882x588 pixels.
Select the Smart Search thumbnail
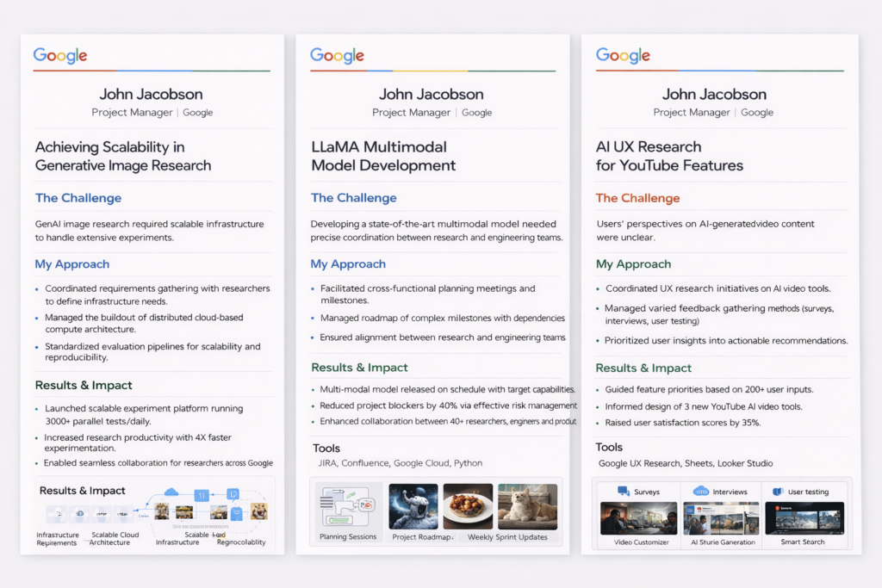804,518
